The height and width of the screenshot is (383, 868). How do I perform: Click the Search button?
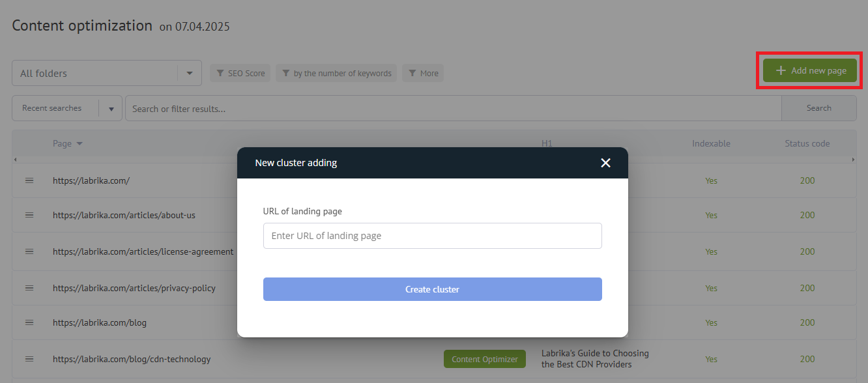(818, 108)
